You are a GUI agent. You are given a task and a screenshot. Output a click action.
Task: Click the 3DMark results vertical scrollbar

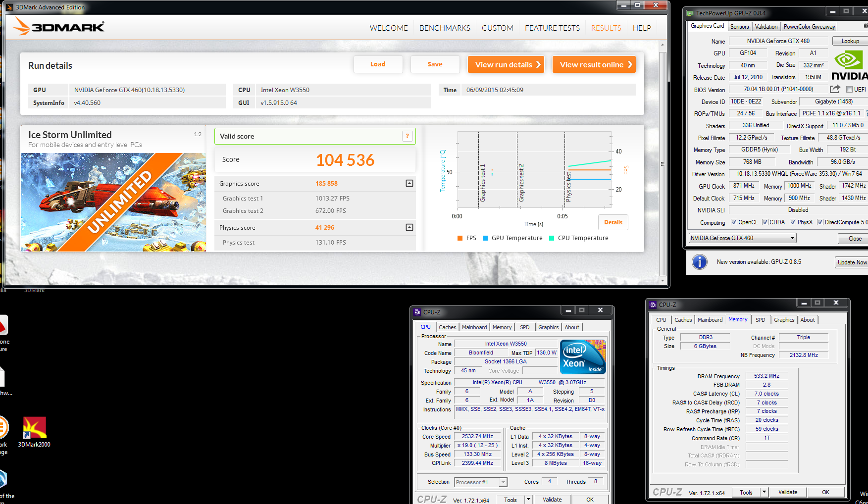(663, 163)
